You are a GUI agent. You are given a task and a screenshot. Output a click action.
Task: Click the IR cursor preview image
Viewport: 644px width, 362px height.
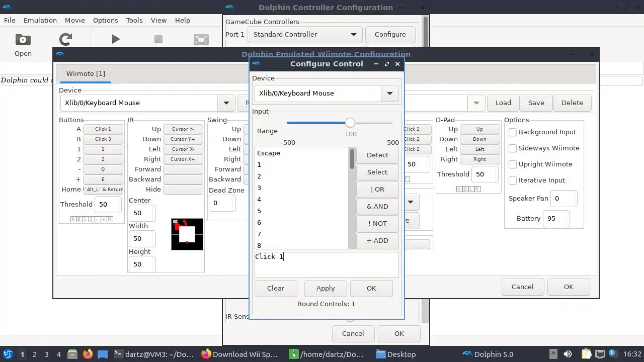[x=187, y=234]
